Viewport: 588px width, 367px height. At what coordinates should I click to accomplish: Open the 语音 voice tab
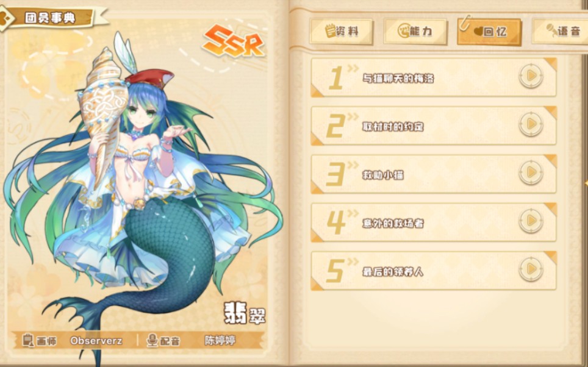click(x=561, y=32)
